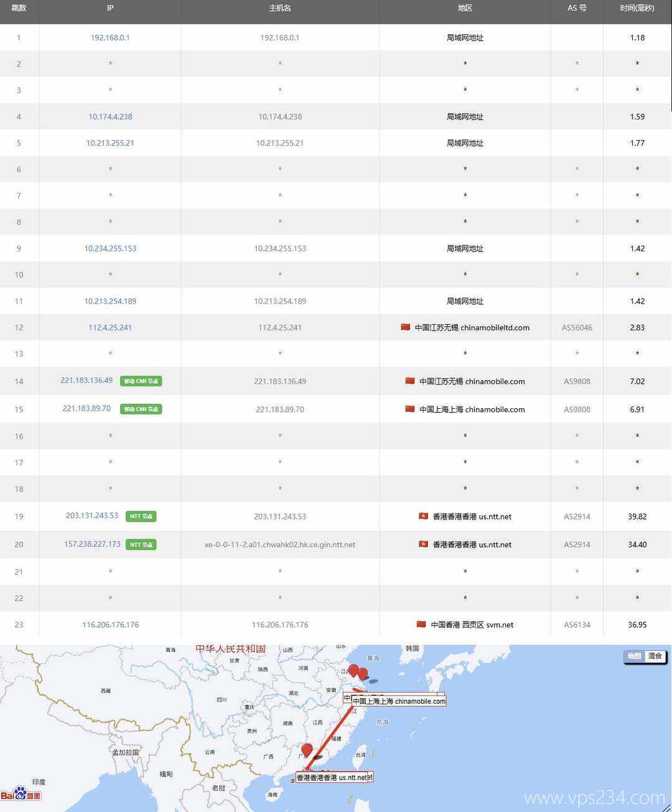The height and width of the screenshot is (812, 672).
Task: Click the Hong Kong flag in the 157.238.227.173 row
Action: [x=423, y=544]
